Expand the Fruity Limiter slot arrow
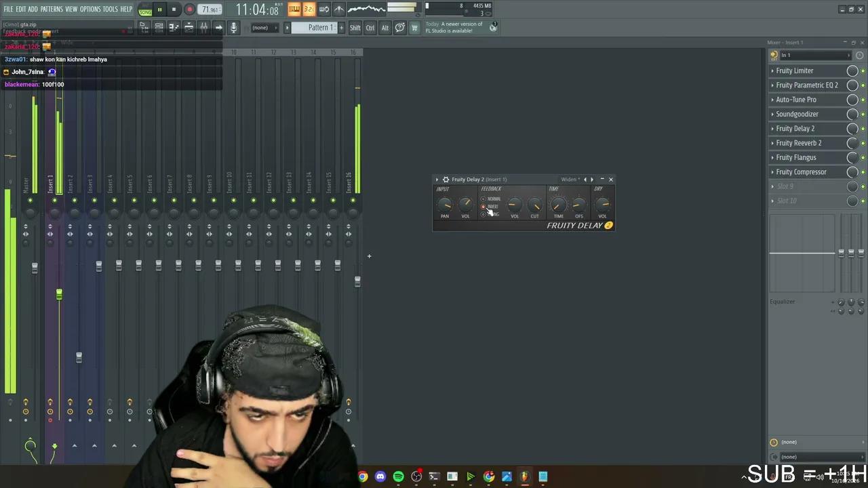The height and width of the screenshot is (488, 868). click(772, 70)
